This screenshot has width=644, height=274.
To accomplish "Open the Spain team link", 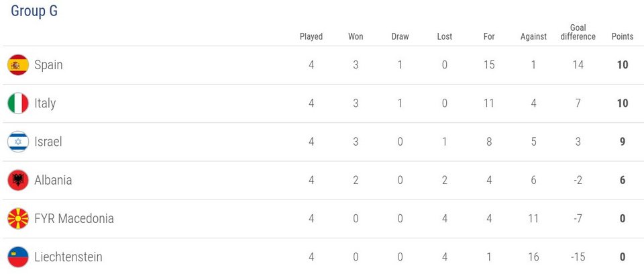I will tap(48, 65).
